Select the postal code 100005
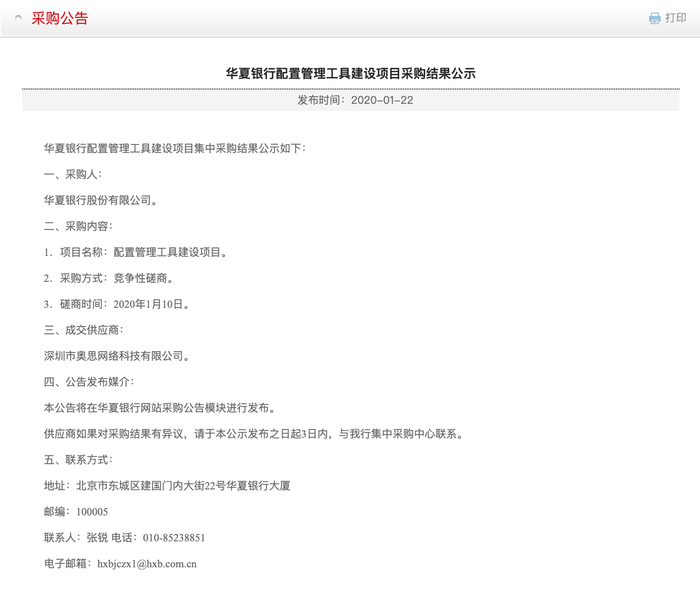 click(93, 512)
